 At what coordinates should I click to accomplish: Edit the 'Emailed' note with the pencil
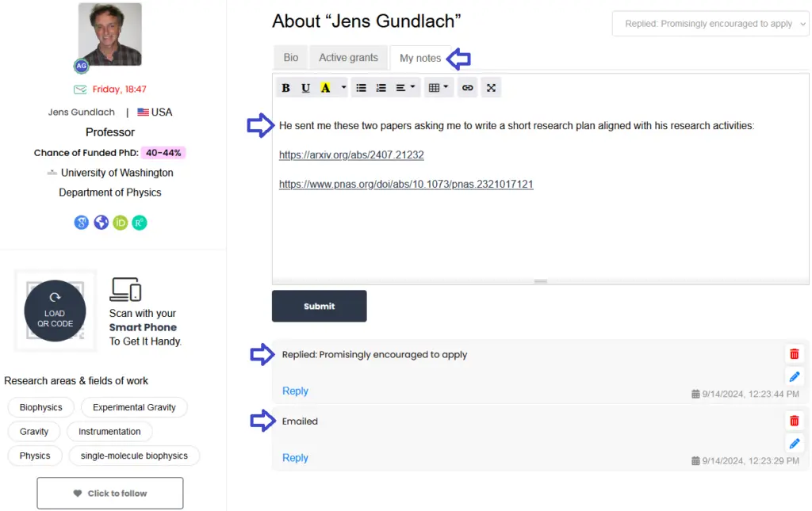click(794, 443)
